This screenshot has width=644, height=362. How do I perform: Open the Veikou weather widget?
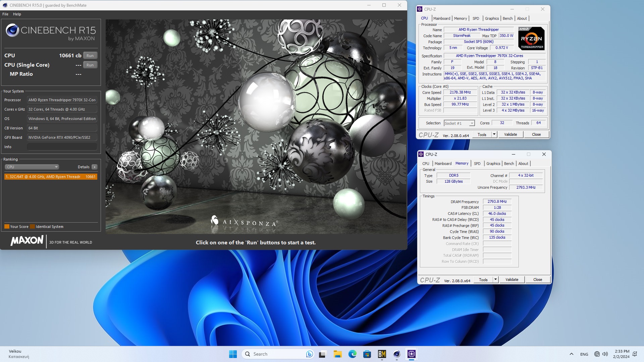(19, 354)
